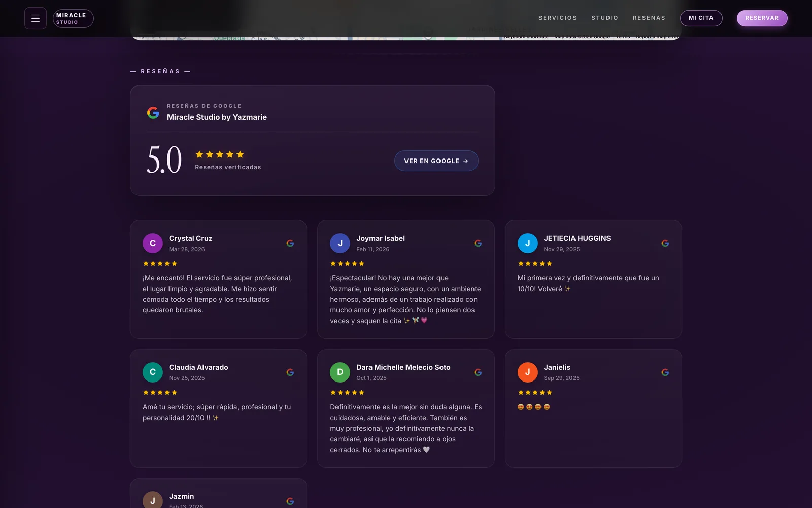
Task: Select the name "Claudia Alvarado"
Action: (x=198, y=367)
